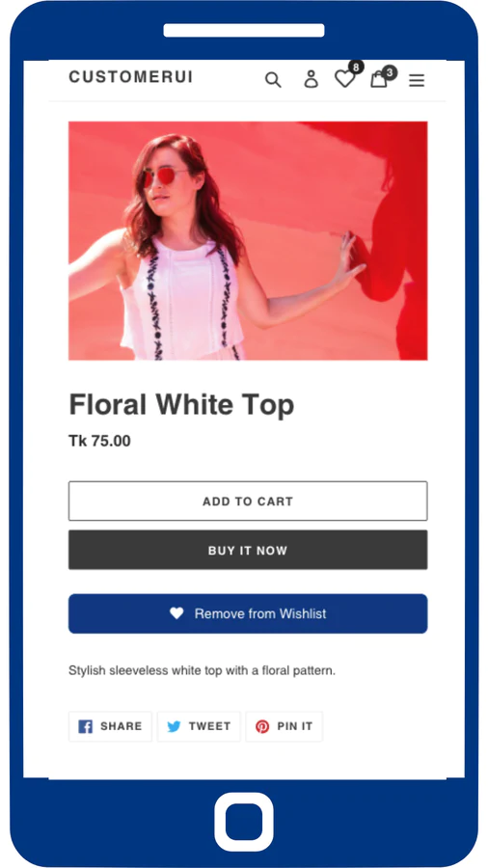Tap the phone mockup home button
The height and width of the screenshot is (868, 488).
[x=244, y=822]
